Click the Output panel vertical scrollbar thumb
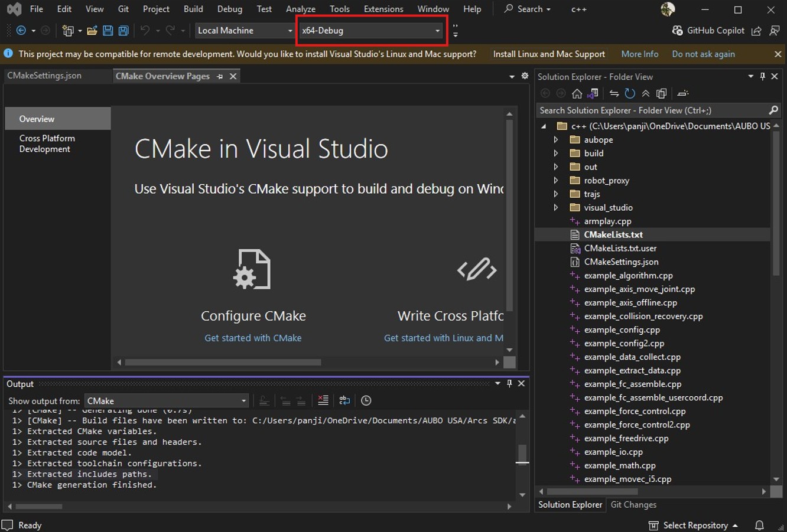The image size is (787, 532). coord(522,455)
